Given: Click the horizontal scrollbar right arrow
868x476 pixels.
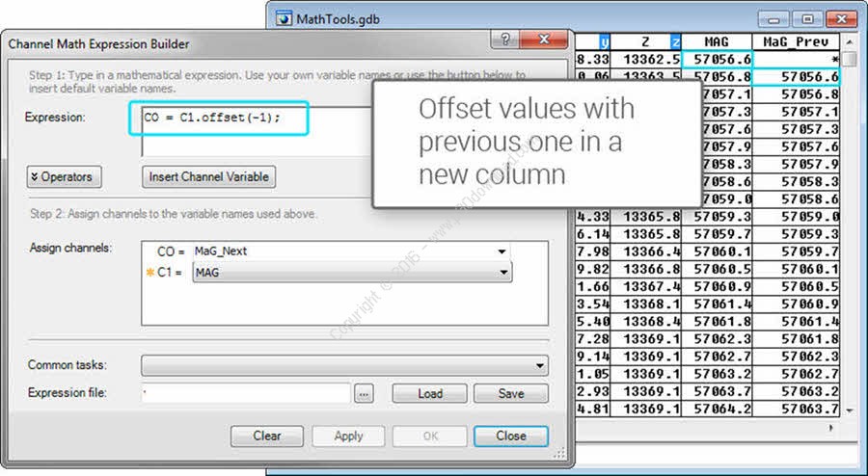Looking at the screenshot, I should pyautogui.click(x=831, y=428).
